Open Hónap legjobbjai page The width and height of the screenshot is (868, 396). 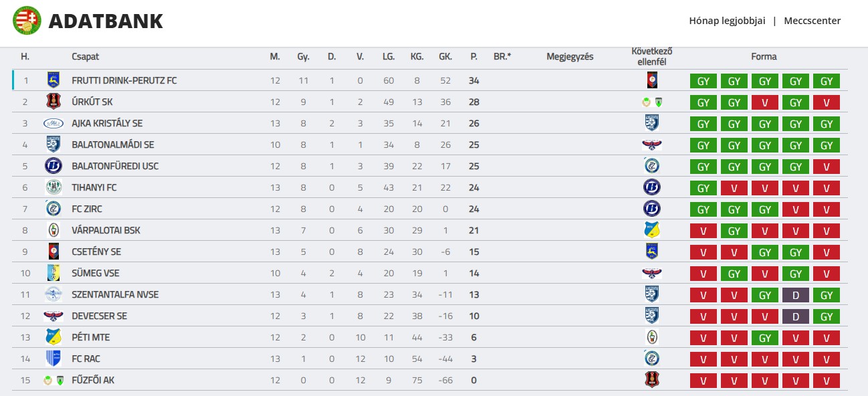coord(727,21)
